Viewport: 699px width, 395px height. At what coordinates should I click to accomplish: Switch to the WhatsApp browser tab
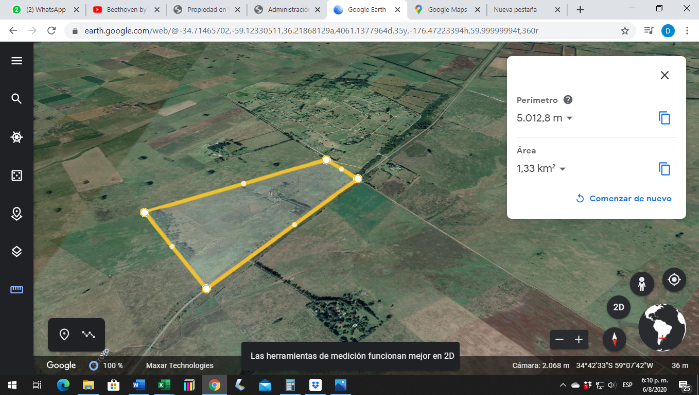[x=46, y=9]
